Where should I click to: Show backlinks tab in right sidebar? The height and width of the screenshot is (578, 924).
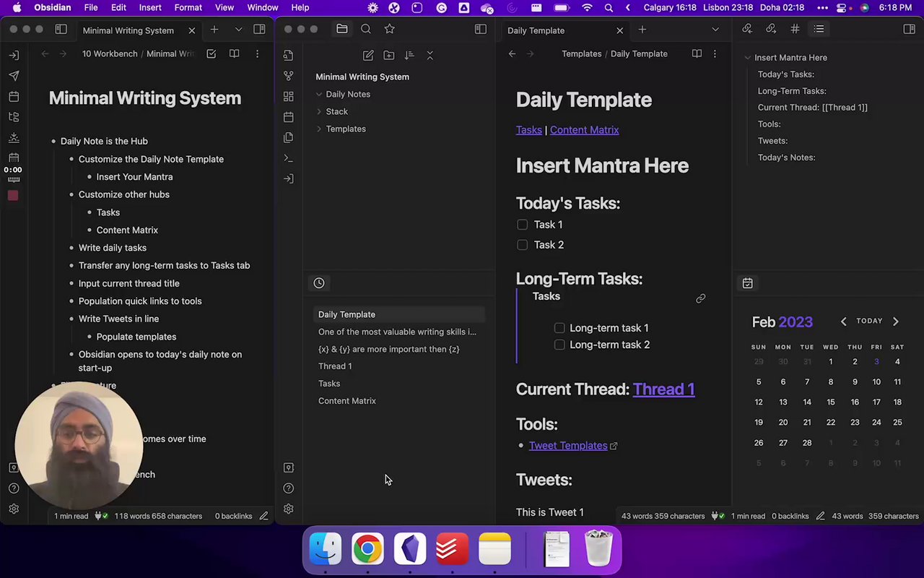pyautogui.click(x=747, y=29)
